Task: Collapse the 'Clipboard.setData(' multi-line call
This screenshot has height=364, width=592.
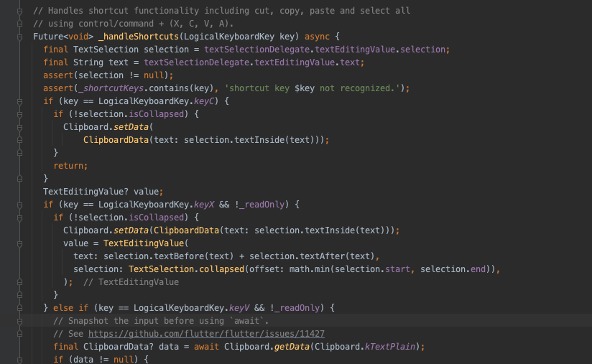Action: [x=19, y=128]
